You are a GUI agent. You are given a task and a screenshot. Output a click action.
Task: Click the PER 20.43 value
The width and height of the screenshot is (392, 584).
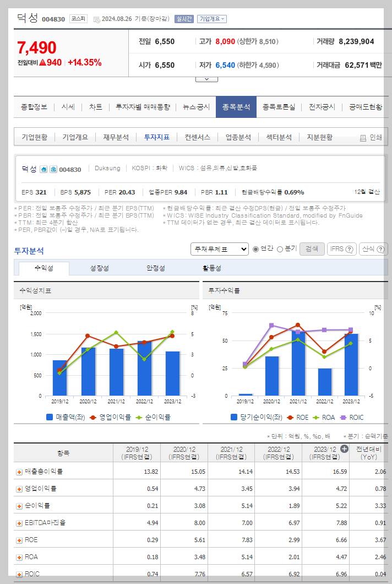127,193
